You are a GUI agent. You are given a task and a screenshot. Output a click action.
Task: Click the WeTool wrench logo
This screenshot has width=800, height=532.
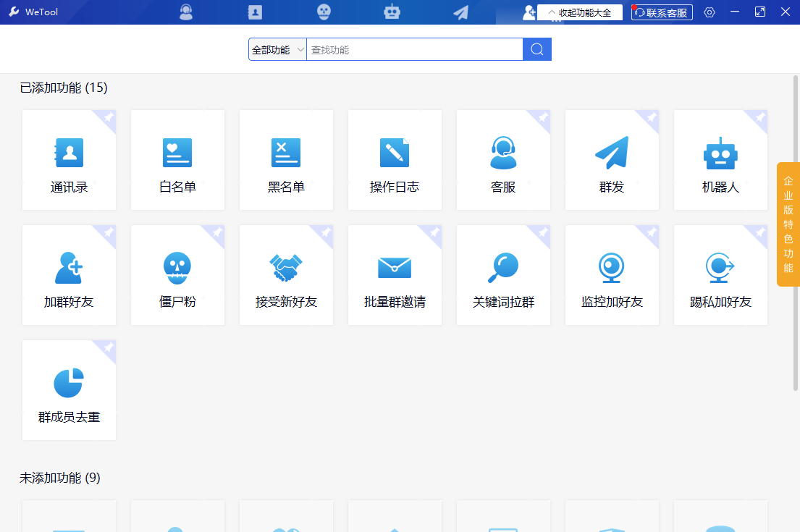click(14, 12)
